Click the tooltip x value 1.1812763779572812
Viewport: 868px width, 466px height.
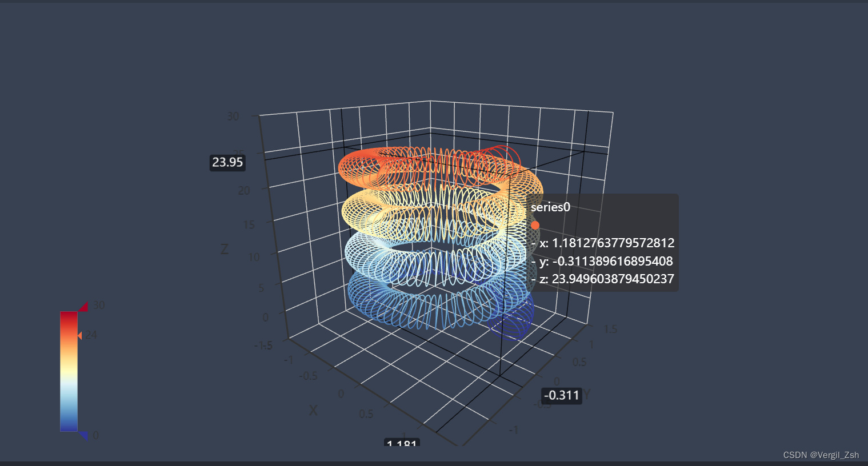[x=613, y=243]
